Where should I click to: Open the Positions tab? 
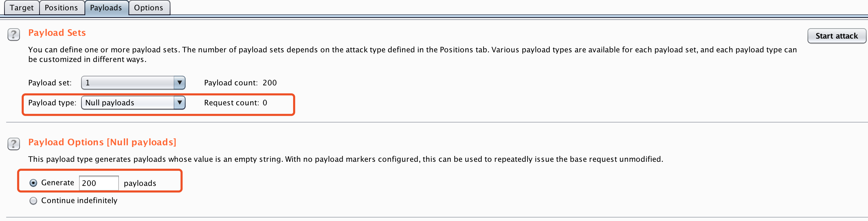pos(62,7)
